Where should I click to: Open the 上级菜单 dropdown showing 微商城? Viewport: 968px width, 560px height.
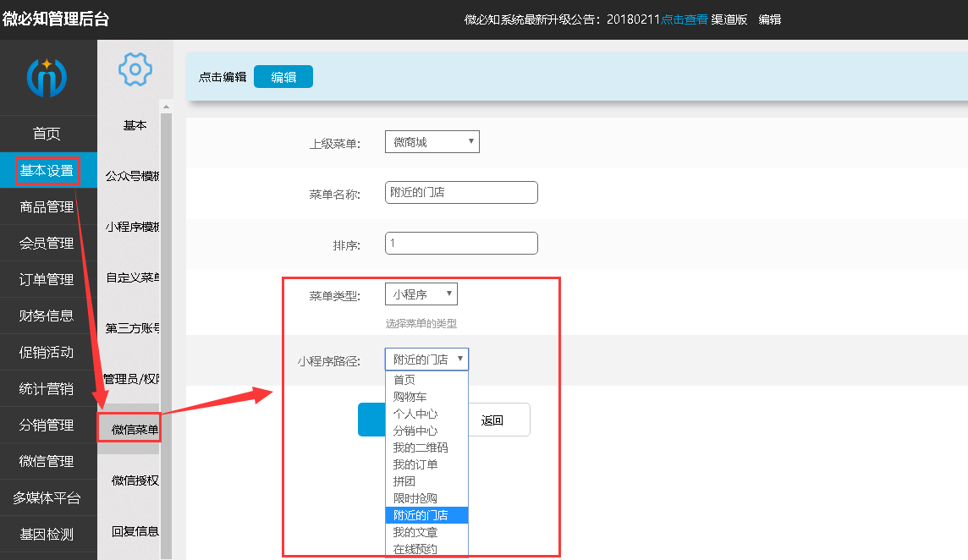coord(432,141)
